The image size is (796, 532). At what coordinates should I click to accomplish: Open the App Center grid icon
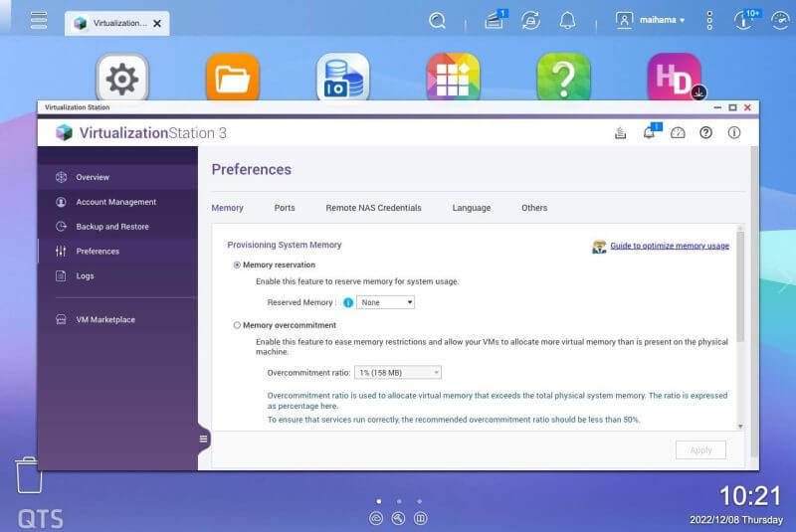tap(454, 78)
